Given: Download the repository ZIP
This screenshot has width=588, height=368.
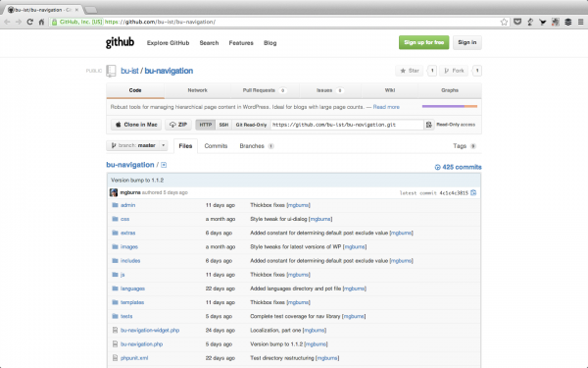Looking at the screenshot, I should (x=178, y=125).
